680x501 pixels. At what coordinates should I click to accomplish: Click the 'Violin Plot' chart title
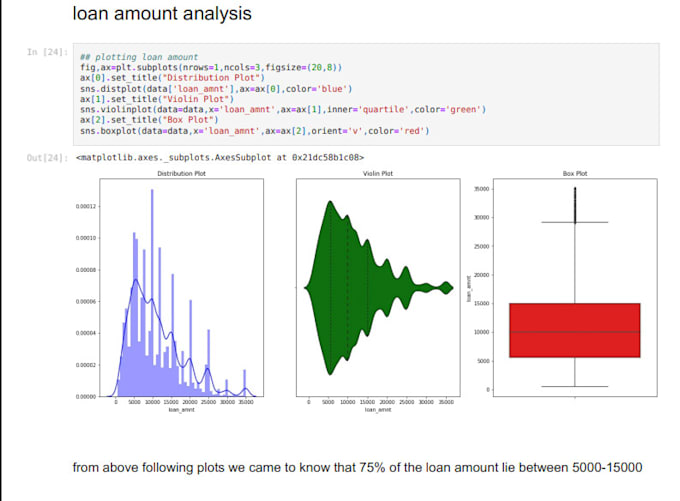[378, 173]
